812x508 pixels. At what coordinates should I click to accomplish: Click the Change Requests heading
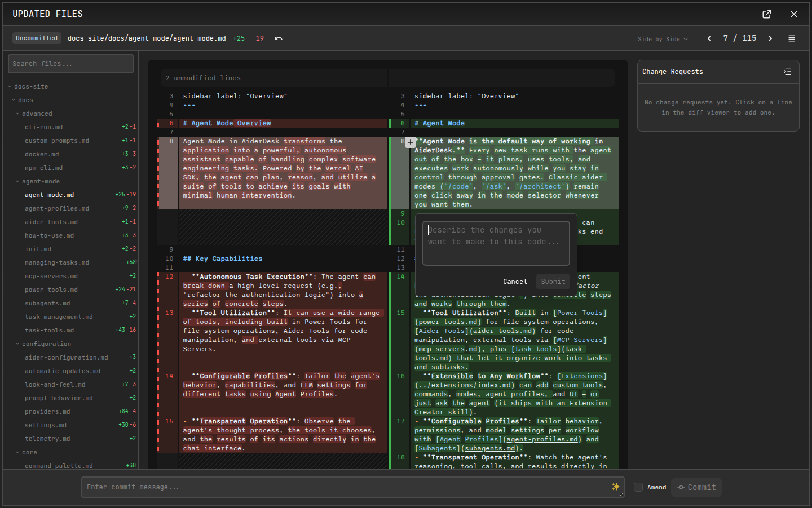673,72
